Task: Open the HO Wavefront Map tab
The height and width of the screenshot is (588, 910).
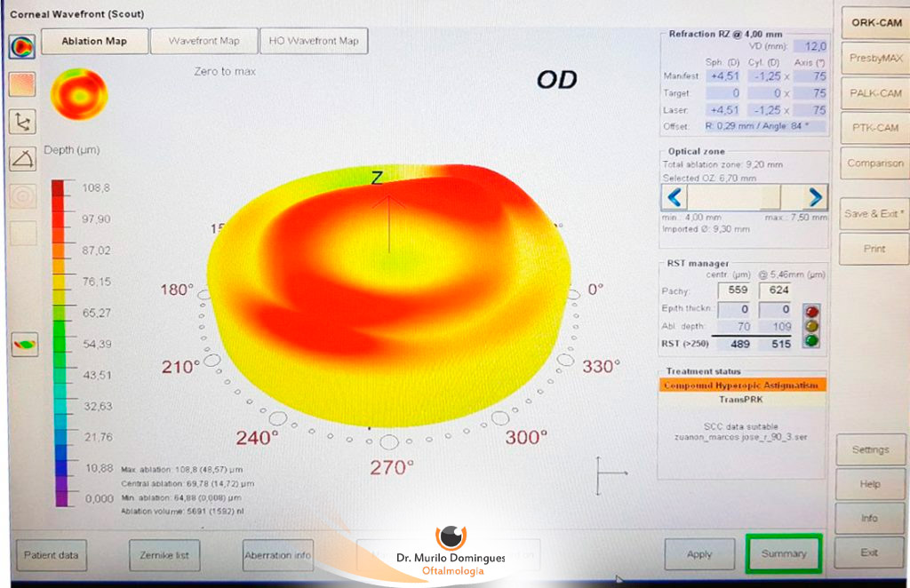Action: 314,41
